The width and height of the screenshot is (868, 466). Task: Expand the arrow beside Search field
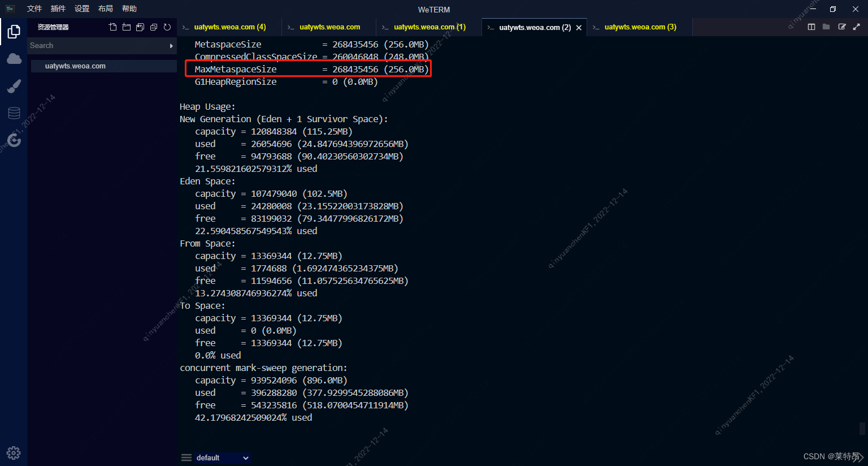(x=171, y=46)
